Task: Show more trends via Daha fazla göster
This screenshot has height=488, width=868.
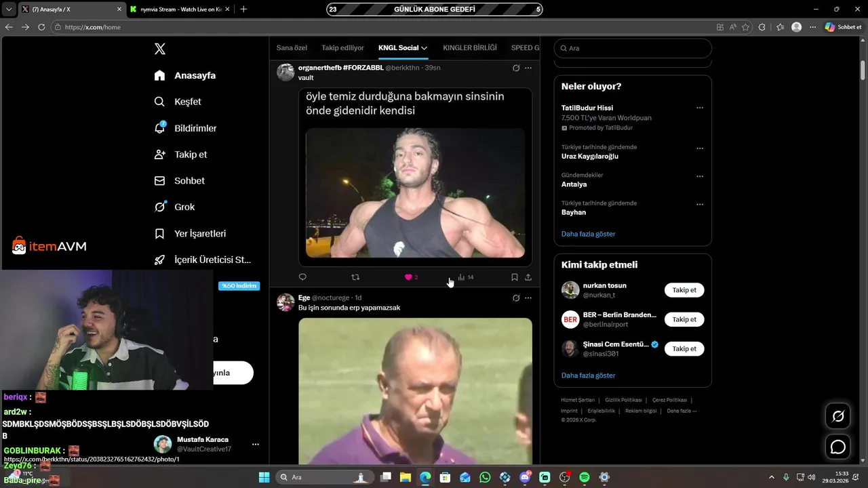Action: 588,234
